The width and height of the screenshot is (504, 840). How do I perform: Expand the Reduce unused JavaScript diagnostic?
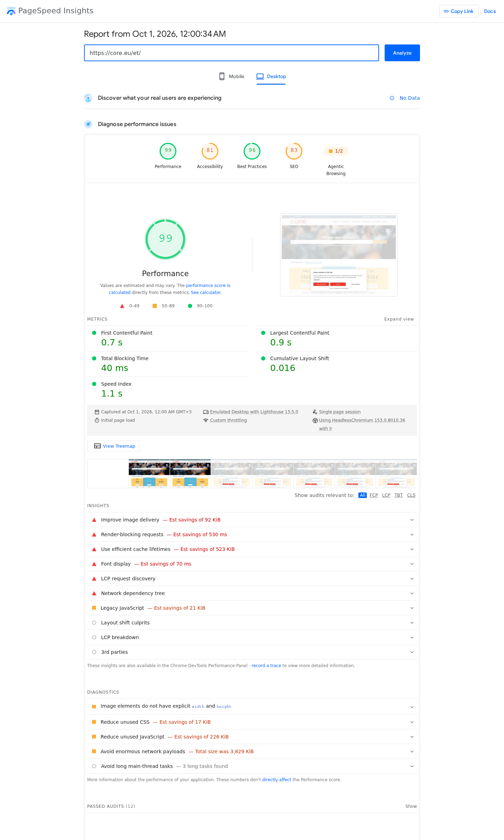point(252,737)
